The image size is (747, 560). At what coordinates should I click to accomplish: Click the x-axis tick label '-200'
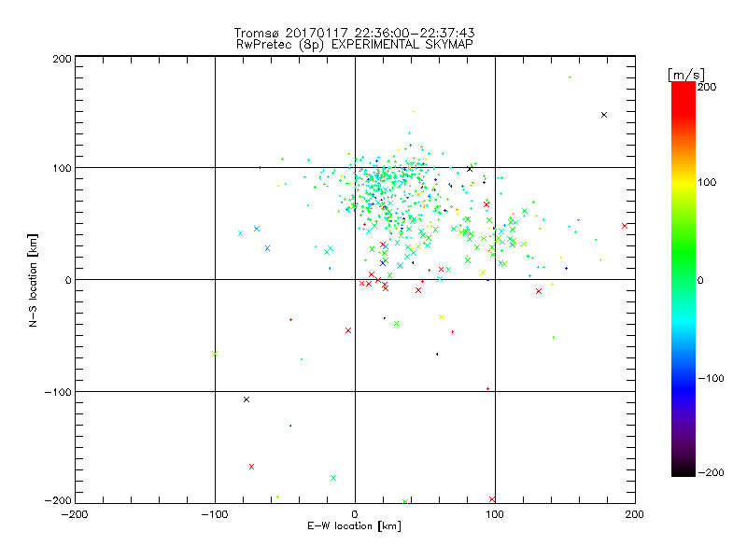point(75,514)
